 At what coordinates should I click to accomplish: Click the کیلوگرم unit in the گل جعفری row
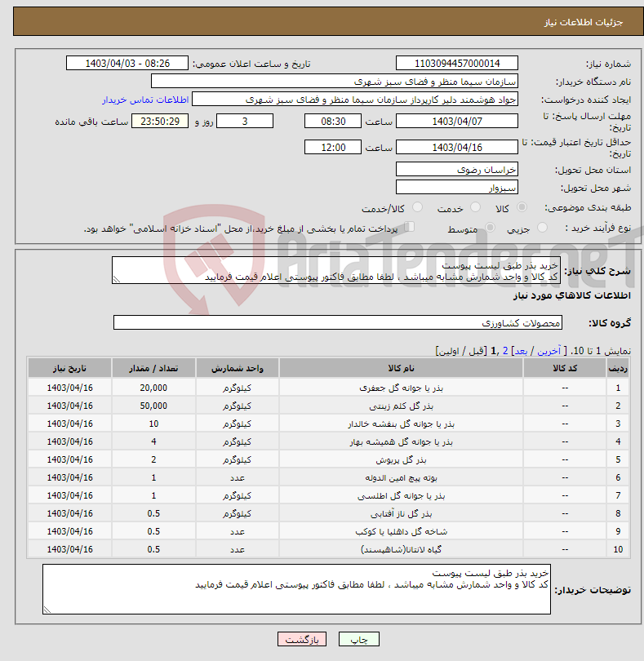[x=237, y=388]
